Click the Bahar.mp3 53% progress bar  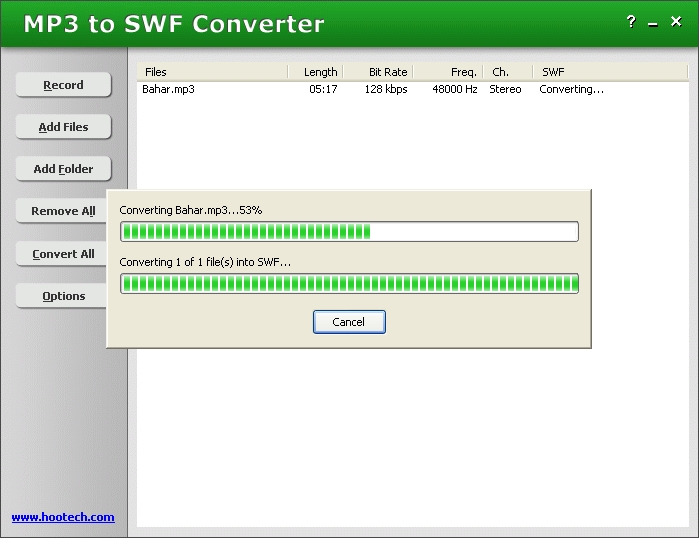pyautogui.click(x=349, y=232)
